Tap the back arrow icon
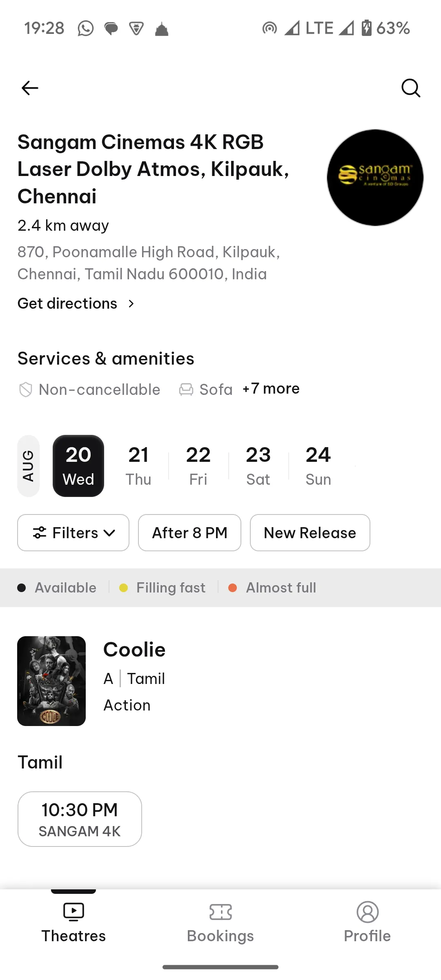441x980 pixels. pyautogui.click(x=30, y=88)
